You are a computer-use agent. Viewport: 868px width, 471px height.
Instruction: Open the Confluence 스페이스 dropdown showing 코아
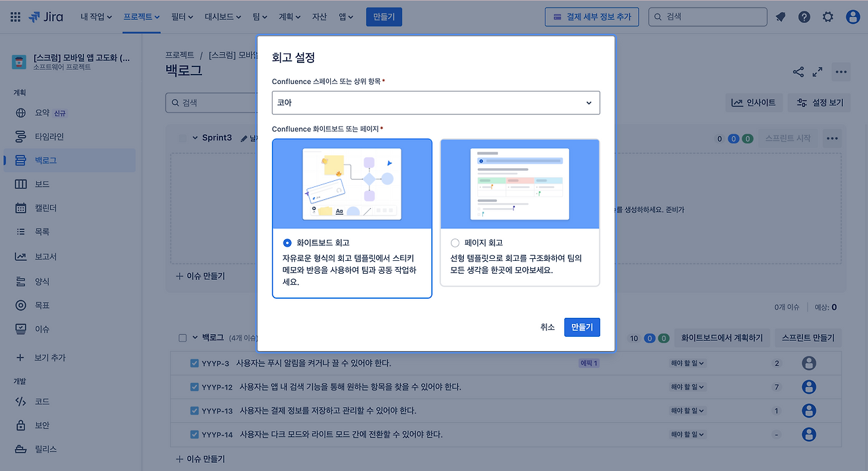click(x=435, y=102)
